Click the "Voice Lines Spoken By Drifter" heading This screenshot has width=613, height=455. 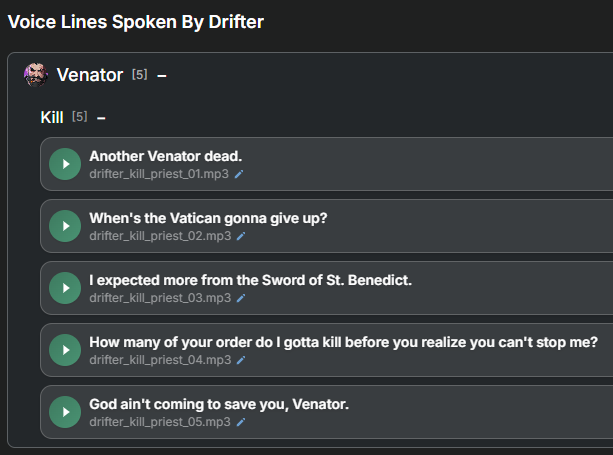coord(136,21)
